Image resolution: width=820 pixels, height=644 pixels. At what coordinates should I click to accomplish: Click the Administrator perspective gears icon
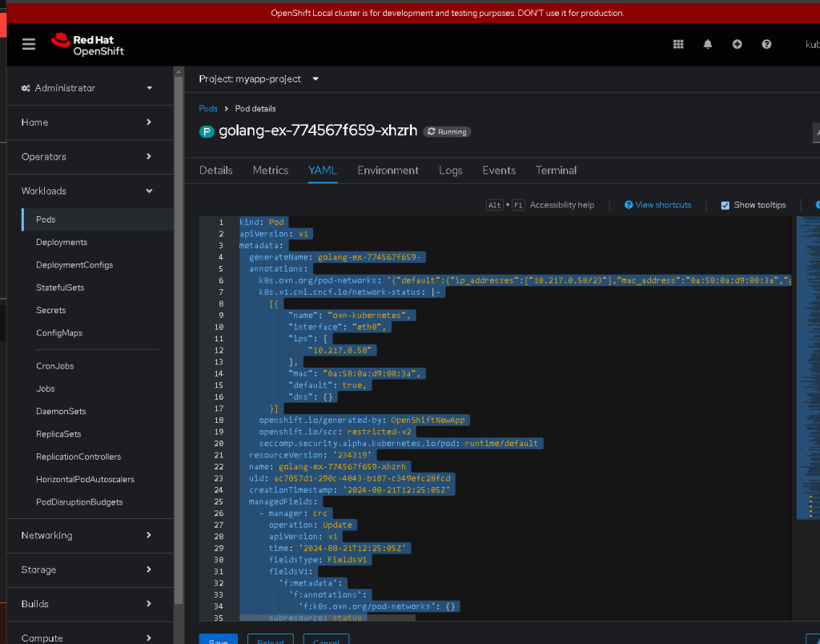26,88
